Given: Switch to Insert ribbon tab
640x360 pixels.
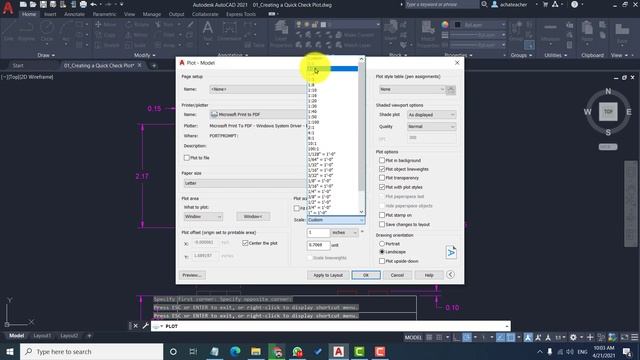Looking at the screenshot, I should pyautogui.click(x=50, y=14).
